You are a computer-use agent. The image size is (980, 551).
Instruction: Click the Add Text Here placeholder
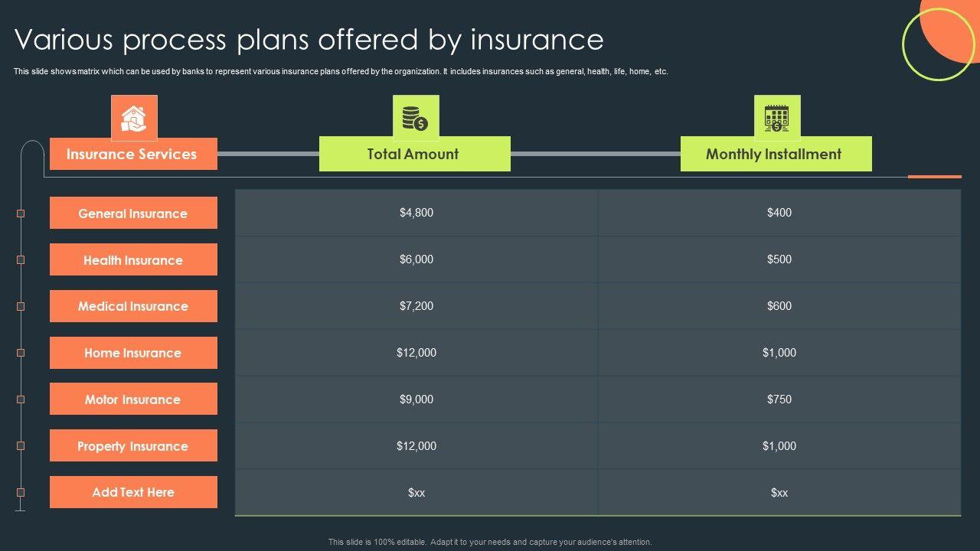click(133, 492)
